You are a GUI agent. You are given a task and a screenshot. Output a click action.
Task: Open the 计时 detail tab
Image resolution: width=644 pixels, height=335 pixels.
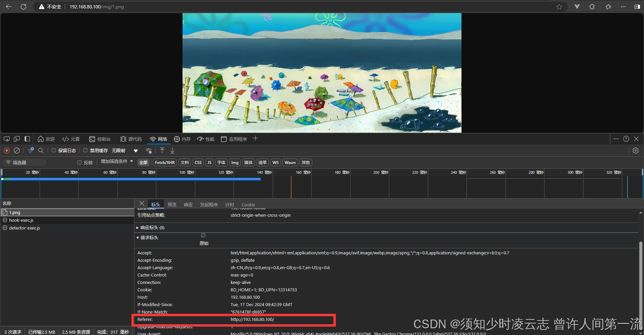pos(230,205)
